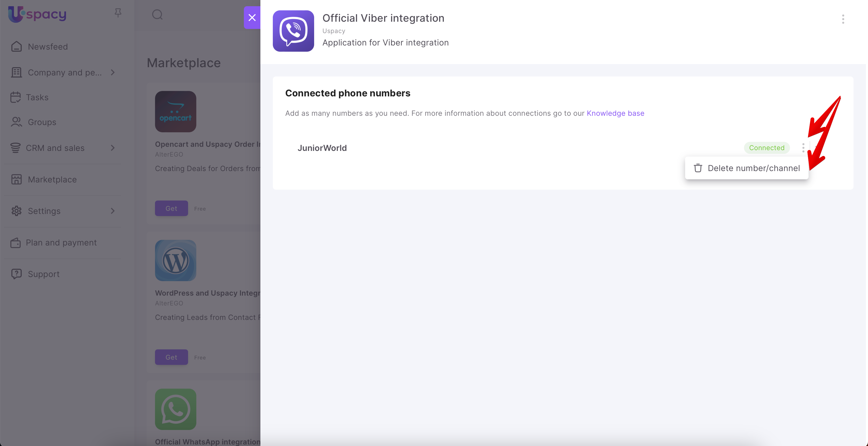Viewport: 868px width, 446px height.
Task: Open the Knowledge base link
Action: tap(615, 113)
